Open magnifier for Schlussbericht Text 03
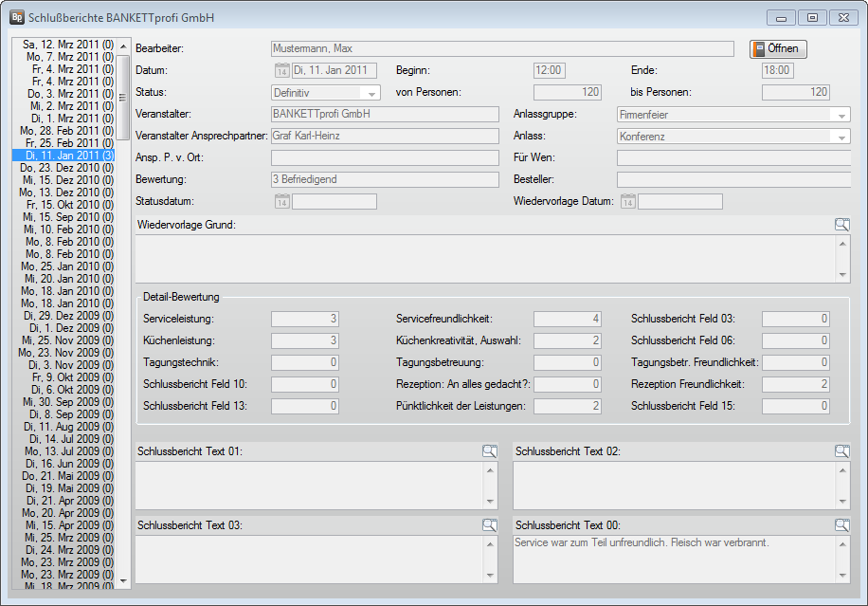This screenshot has width=868, height=606. 489,525
